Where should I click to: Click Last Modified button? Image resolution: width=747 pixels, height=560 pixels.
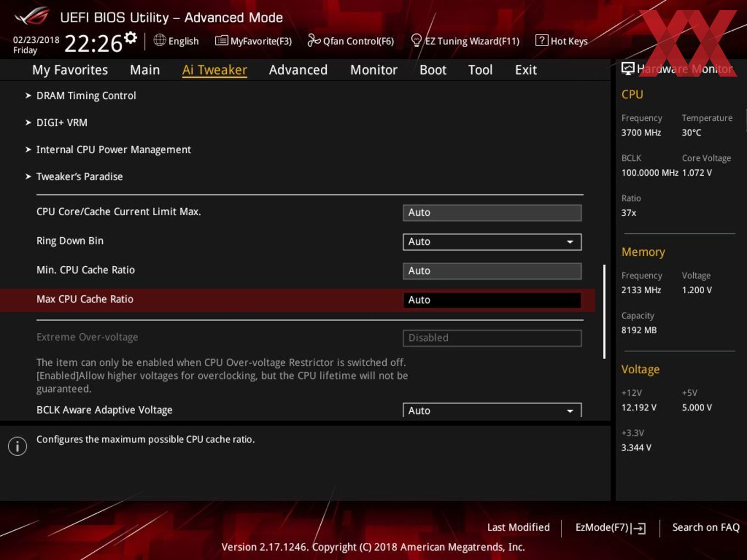click(519, 527)
